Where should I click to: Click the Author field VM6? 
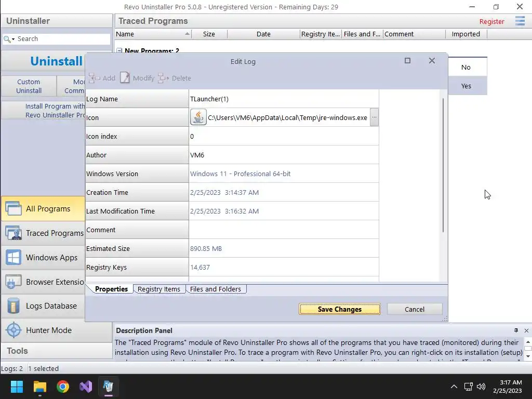pos(284,155)
